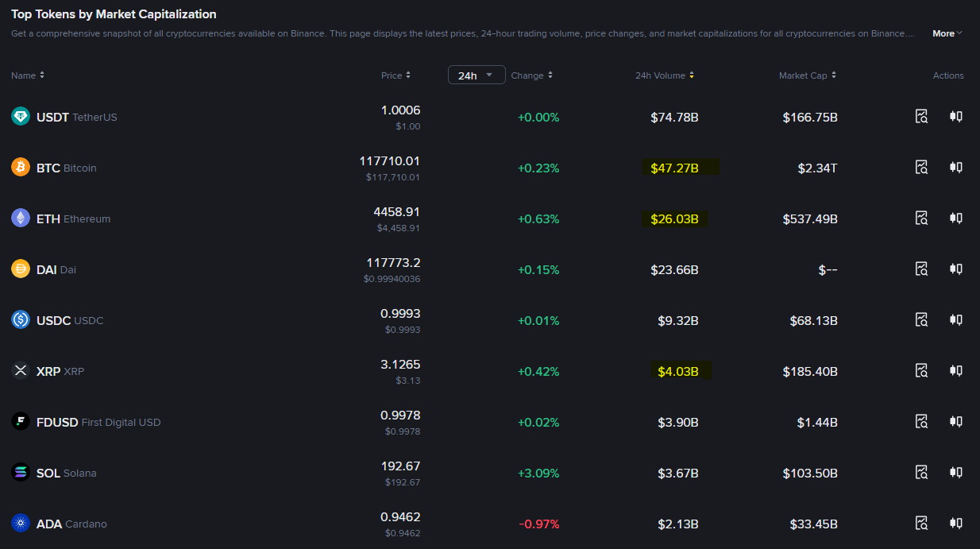
Task: Click XRP market cap $185.40B
Action: click(x=810, y=371)
